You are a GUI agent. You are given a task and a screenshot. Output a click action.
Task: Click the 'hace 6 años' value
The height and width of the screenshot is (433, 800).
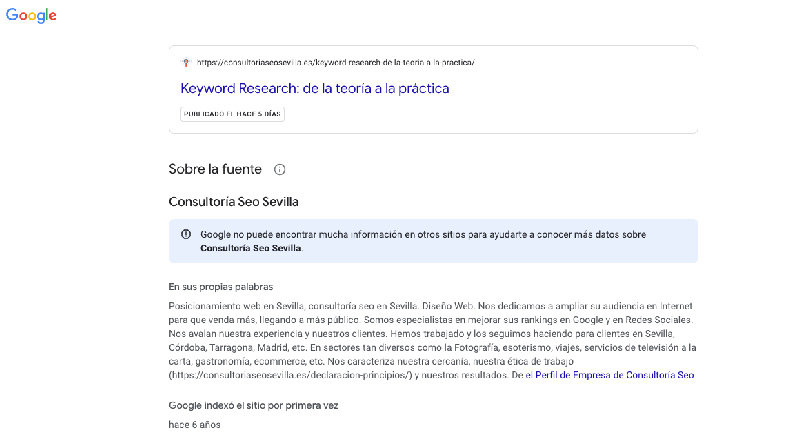click(194, 424)
